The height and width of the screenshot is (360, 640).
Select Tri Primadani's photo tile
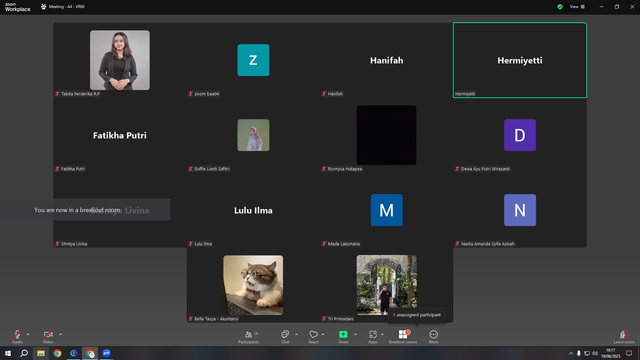(x=387, y=285)
